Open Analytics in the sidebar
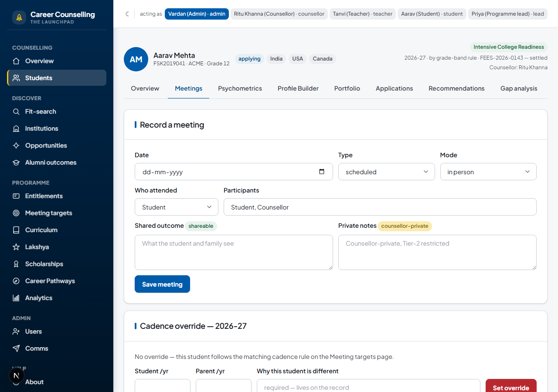This screenshot has height=392, width=558. click(57, 298)
